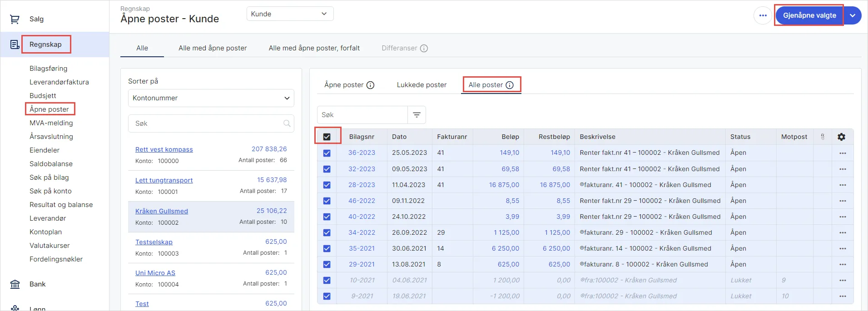Click the Gjenåpne valgte button
Image resolution: width=868 pixels, height=311 pixels.
click(x=809, y=15)
